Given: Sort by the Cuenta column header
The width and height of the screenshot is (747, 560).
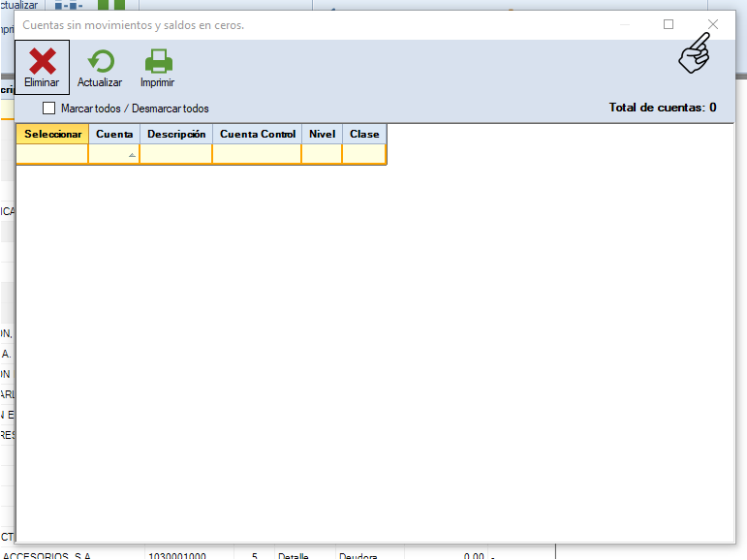Looking at the screenshot, I should tap(114, 134).
